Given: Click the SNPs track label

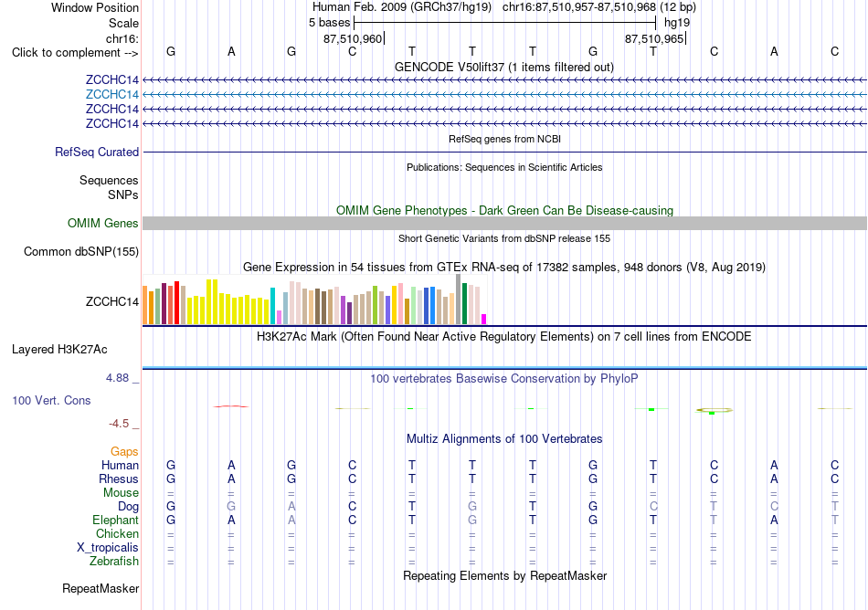Looking at the screenshot, I should pos(123,195).
